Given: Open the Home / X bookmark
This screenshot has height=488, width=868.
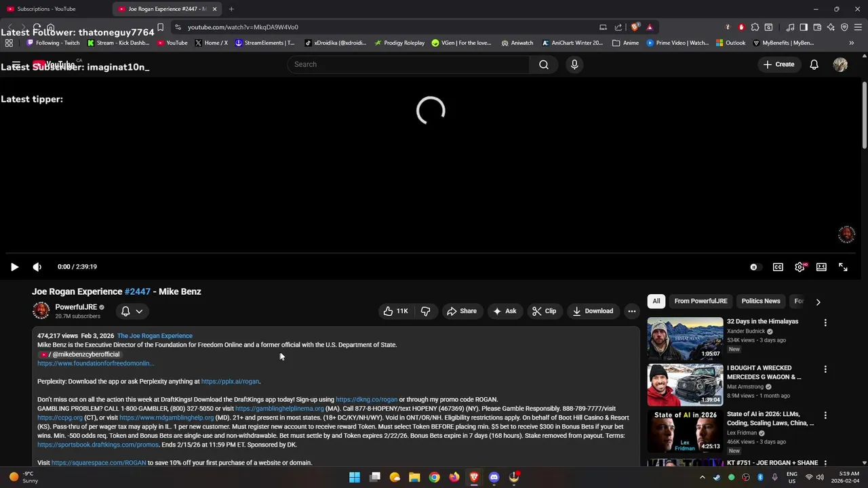Looking at the screenshot, I should point(211,43).
